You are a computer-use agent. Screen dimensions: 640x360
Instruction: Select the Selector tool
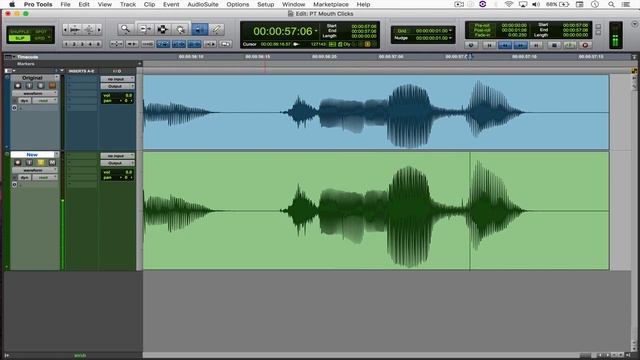click(x=162, y=29)
